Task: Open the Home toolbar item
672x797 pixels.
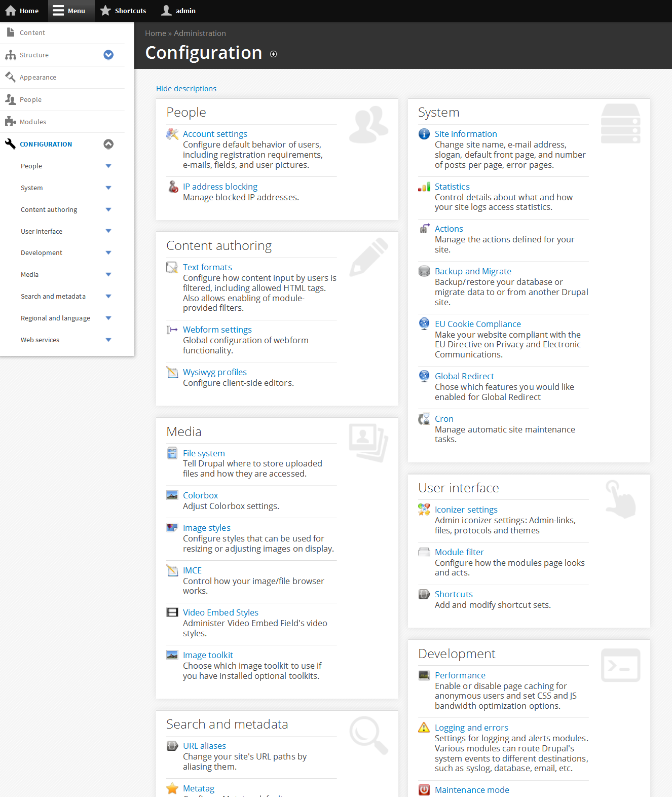Action: pos(22,11)
